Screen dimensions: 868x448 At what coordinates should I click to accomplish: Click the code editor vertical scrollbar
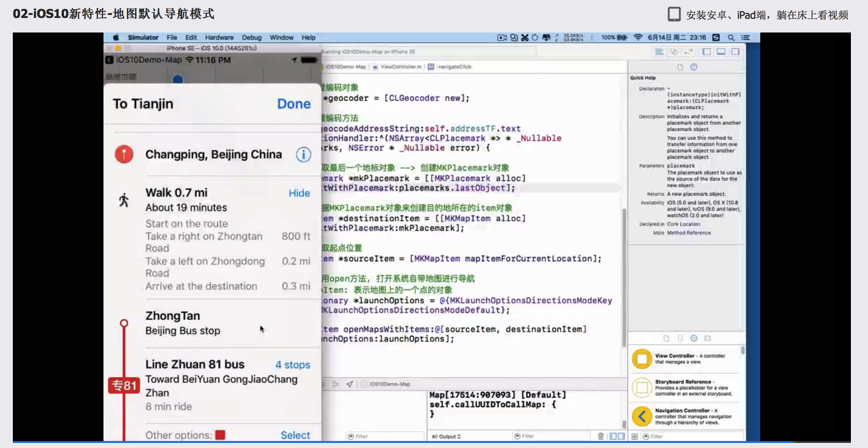624,278
